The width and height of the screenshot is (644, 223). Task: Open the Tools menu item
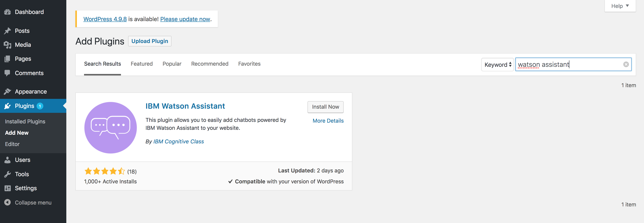click(x=33, y=174)
